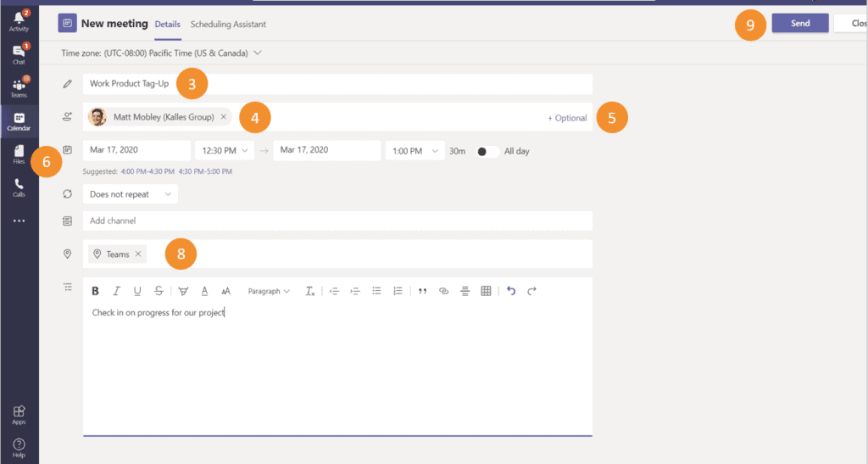Decrease paragraph indent
868x464 pixels.
click(x=334, y=291)
